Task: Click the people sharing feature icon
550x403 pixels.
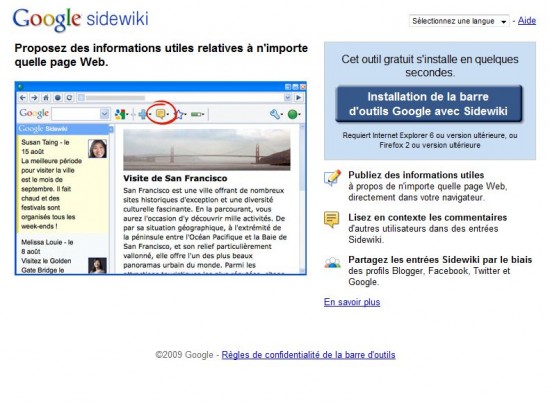Action: point(332,262)
